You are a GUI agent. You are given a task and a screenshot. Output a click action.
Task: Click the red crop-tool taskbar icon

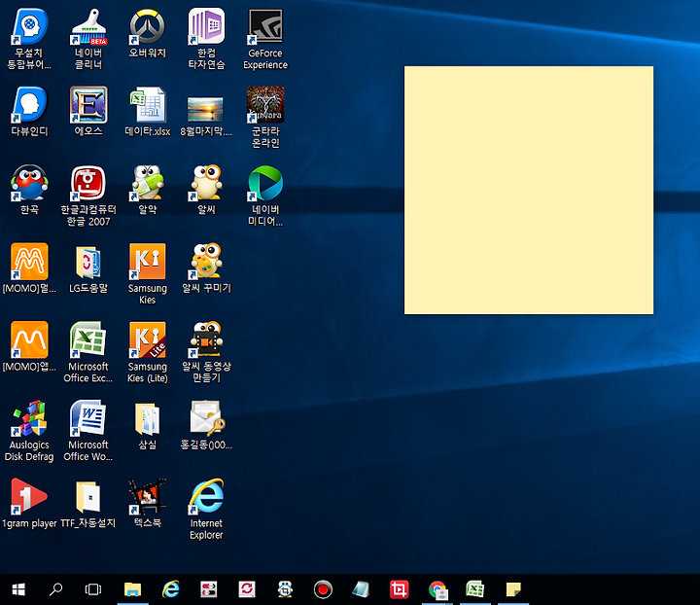pos(400,589)
